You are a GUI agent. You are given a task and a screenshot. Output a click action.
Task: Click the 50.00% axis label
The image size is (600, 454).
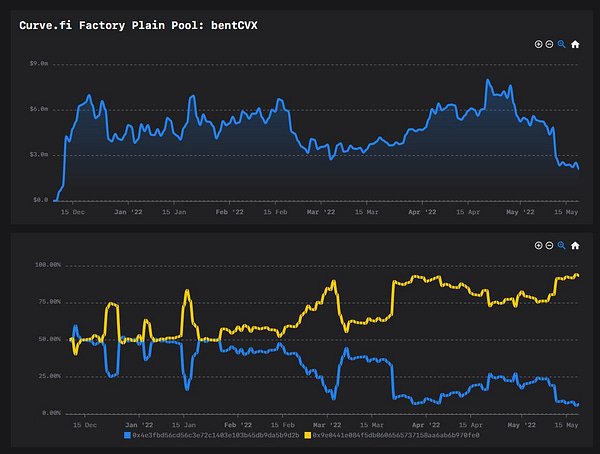pyautogui.click(x=50, y=339)
